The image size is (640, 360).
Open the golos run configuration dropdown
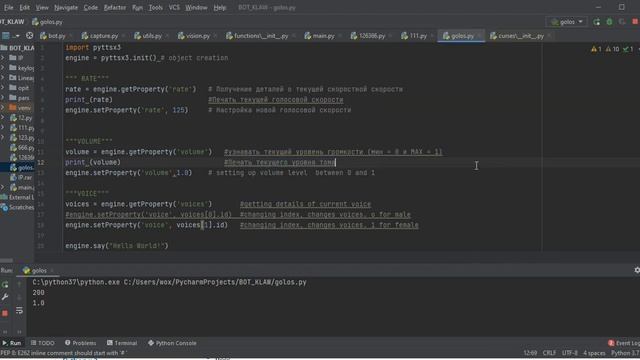567,22
